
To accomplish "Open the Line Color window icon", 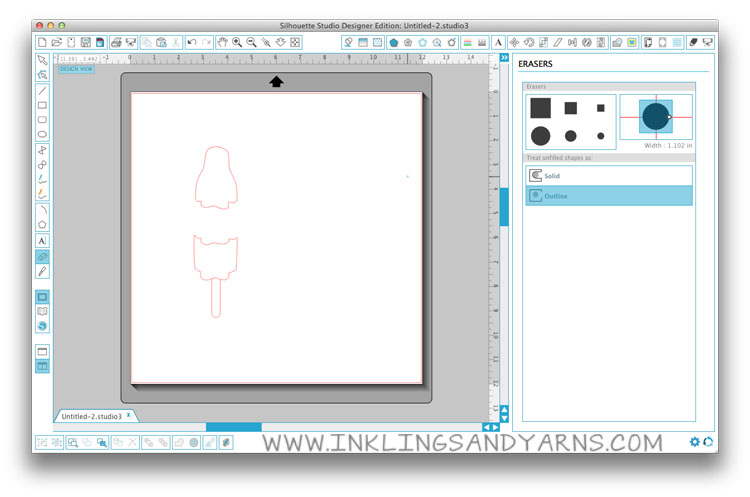I will pos(467,42).
